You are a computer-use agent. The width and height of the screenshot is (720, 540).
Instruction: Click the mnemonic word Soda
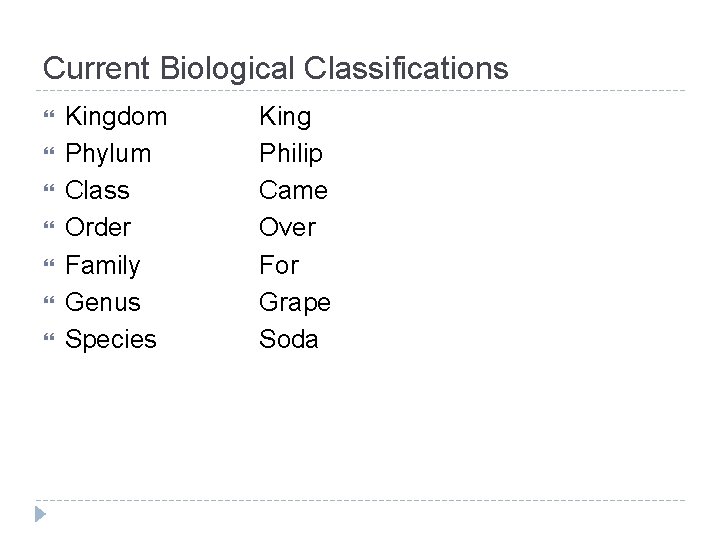(288, 340)
